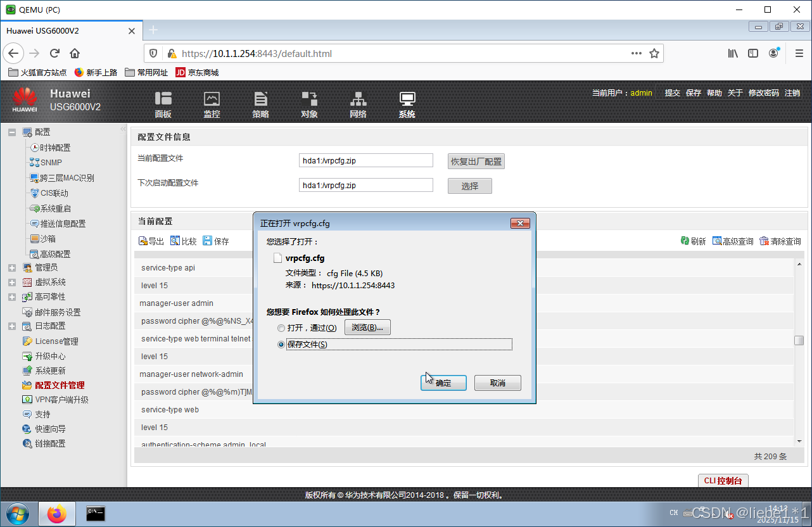This screenshot has height=527, width=812.
Task: Open the 面板 dashboard menu
Action: coord(163,105)
